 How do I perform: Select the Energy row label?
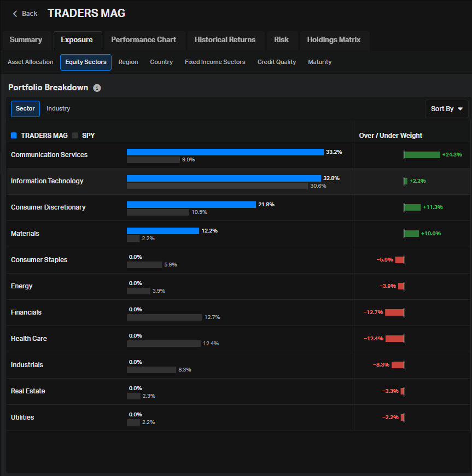click(x=21, y=286)
